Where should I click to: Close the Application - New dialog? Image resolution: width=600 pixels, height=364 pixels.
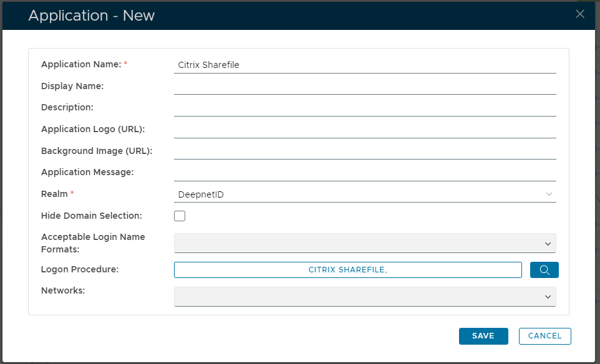pos(580,14)
